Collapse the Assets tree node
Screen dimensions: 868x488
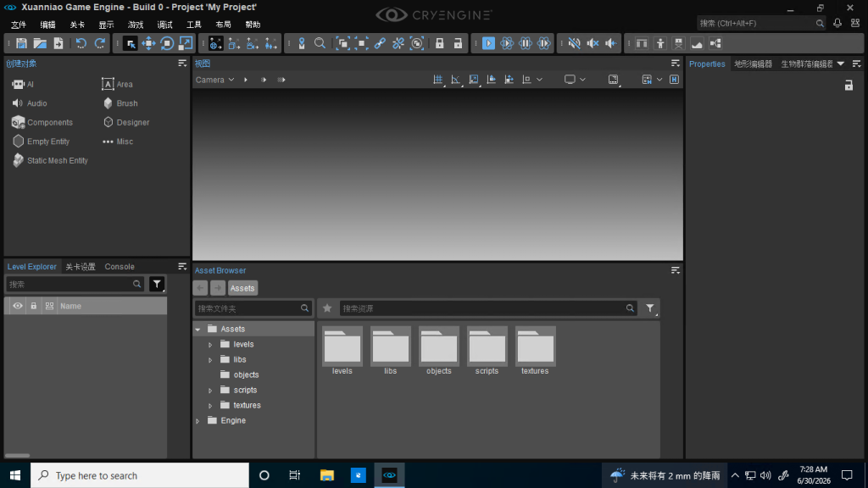click(x=198, y=330)
